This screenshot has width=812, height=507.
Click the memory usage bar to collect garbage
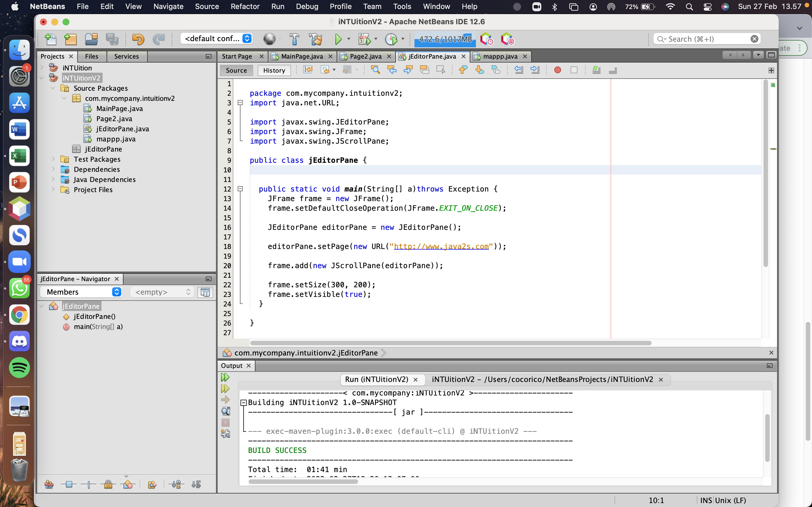click(445, 39)
